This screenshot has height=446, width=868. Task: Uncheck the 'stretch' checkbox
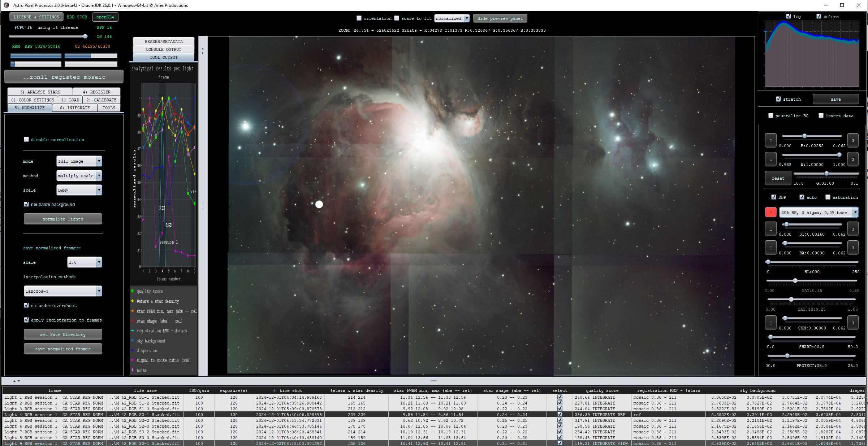click(778, 99)
